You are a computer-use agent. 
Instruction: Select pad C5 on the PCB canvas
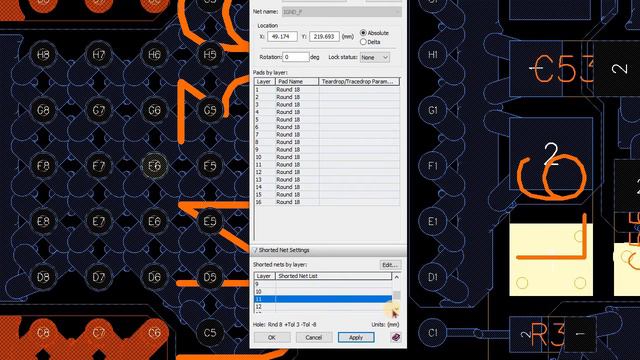click(210, 333)
